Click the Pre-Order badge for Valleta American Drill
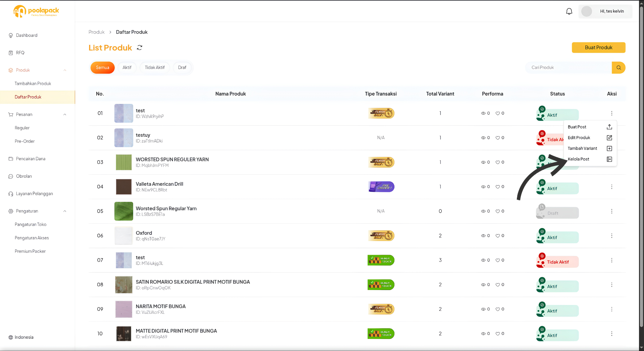The image size is (644, 351). tap(381, 187)
